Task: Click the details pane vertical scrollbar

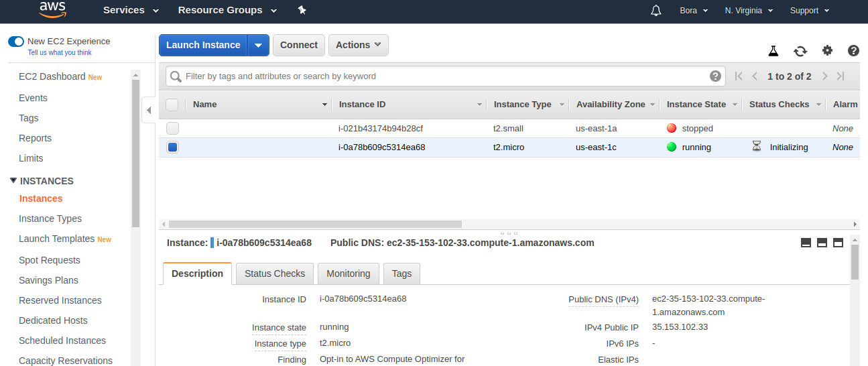Action: (855, 262)
